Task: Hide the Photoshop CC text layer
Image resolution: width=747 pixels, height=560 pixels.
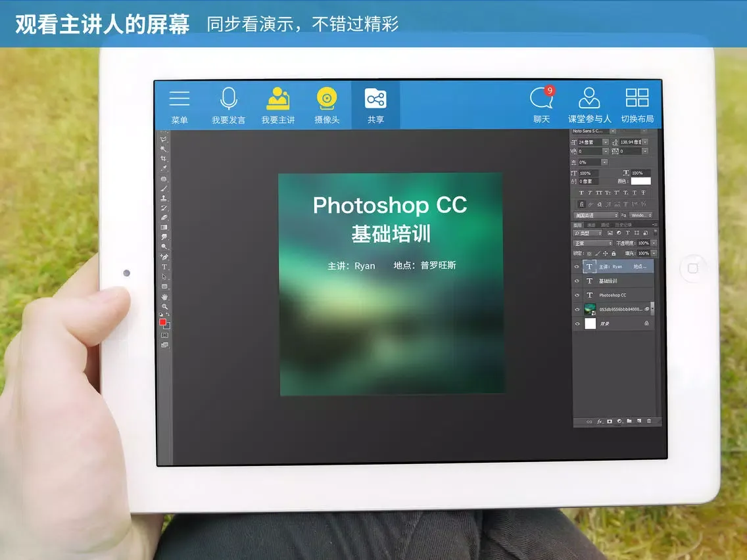Action: click(577, 295)
